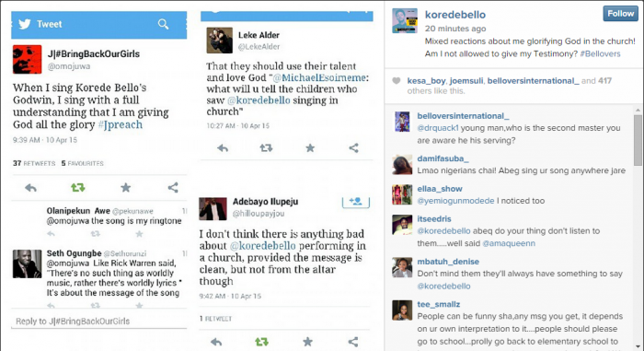Reply to omojuwa's tweet using arrow icon
644x351 pixels.
pos(30,188)
